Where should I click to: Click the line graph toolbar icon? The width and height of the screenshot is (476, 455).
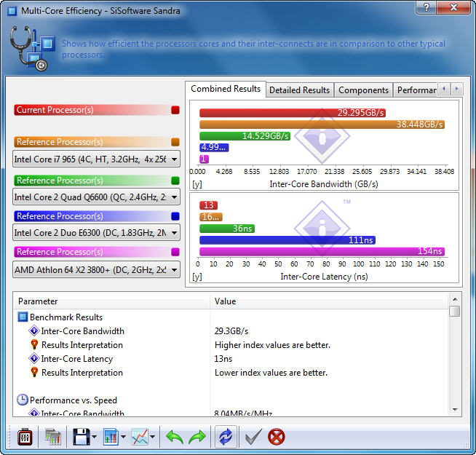(x=140, y=437)
